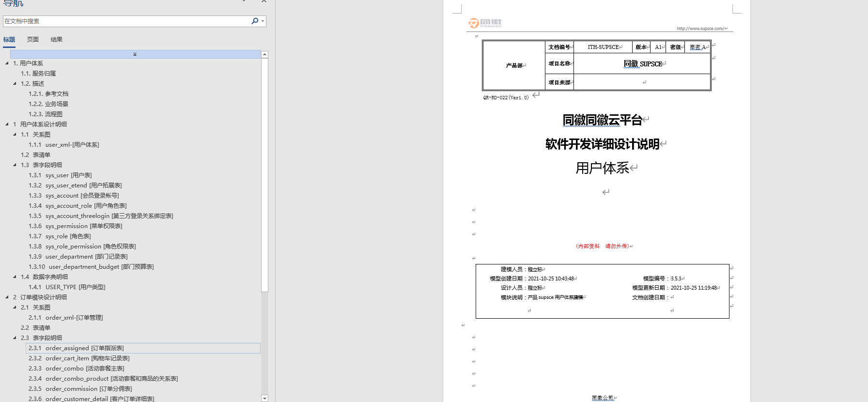Collapse the '1.4 数据字典明细' heading
Image resolution: width=868 pixels, height=402 pixels.
15,277
